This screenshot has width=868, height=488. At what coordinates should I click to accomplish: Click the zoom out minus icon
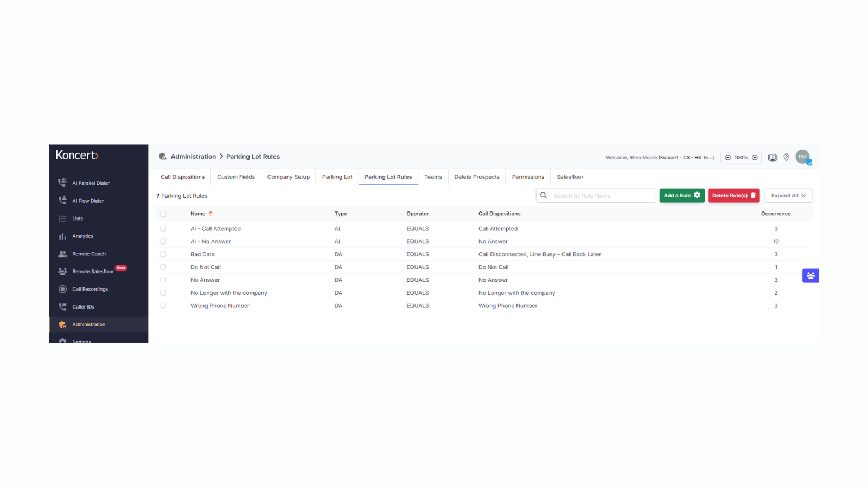728,158
